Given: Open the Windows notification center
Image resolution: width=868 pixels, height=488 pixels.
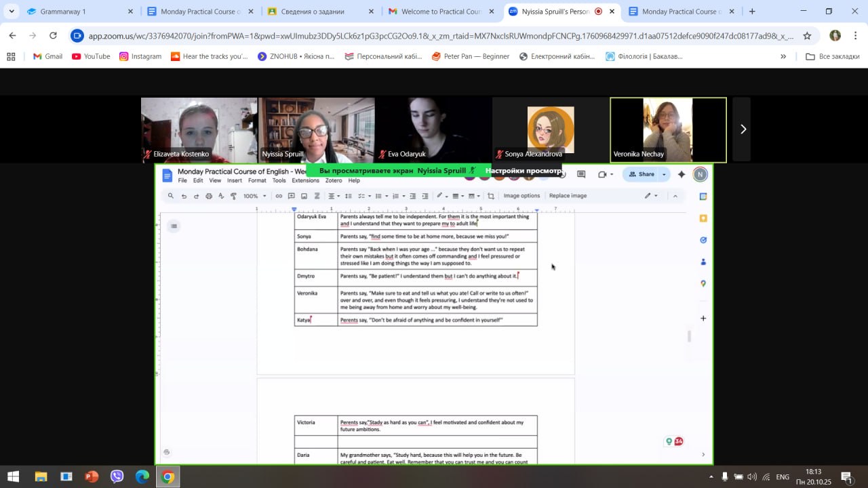Looking at the screenshot, I should [x=846, y=476].
